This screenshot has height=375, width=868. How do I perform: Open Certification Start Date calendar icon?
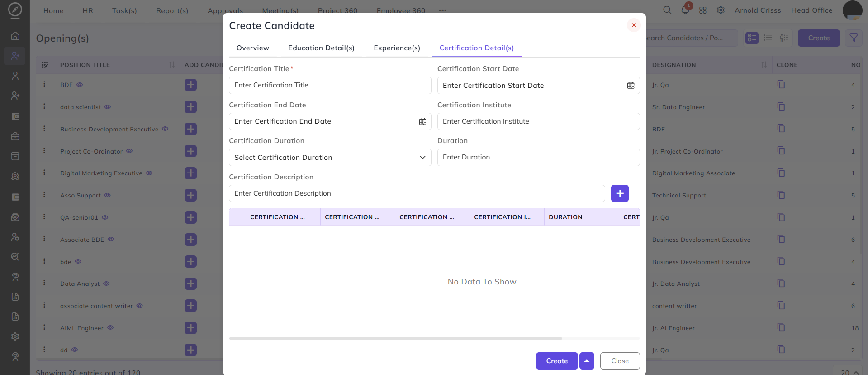point(631,86)
